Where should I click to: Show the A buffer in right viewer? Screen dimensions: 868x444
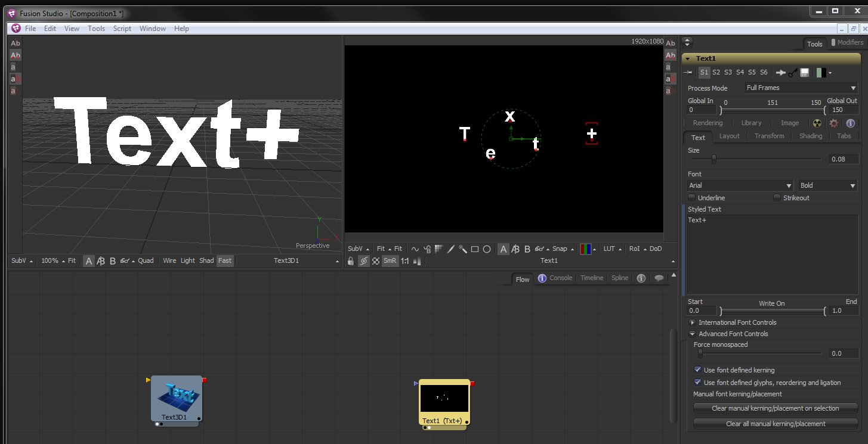pos(503,249)
